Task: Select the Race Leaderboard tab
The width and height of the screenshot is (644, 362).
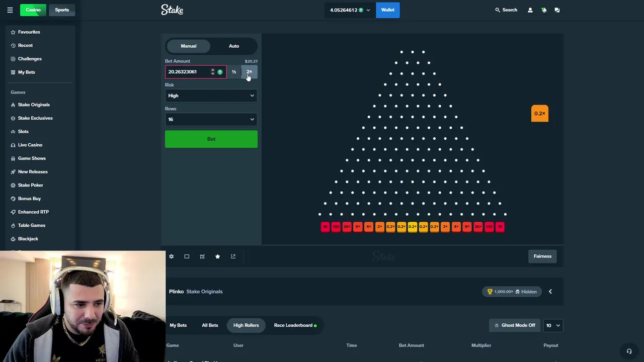Action: [295, 325]
